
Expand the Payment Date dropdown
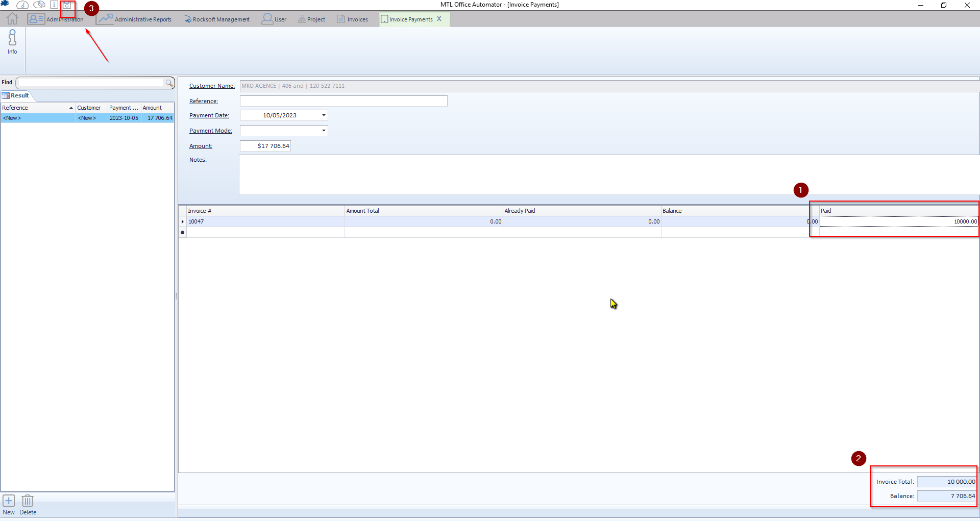click(324, 115)
